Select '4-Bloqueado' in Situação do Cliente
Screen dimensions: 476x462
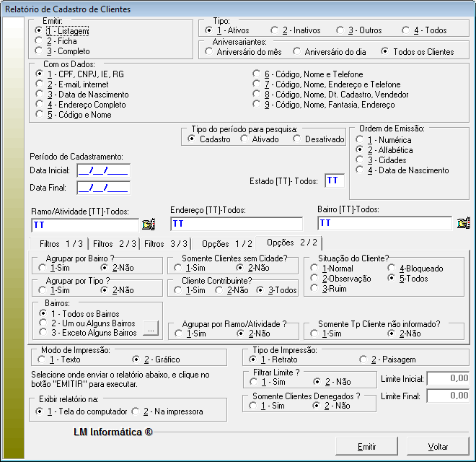point(393,269)
